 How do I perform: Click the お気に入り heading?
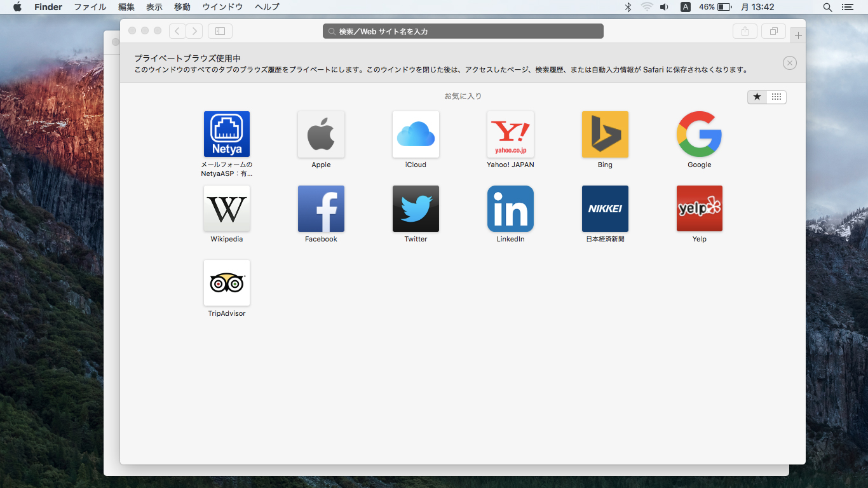point(463,96)
